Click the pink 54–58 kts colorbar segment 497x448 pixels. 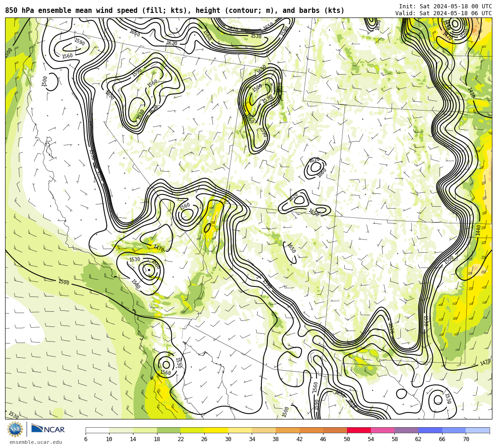coord(382,430)
